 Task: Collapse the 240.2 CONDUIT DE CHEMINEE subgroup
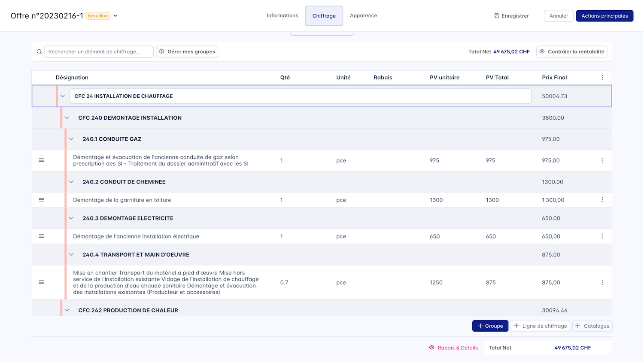(x=71, y=182)
